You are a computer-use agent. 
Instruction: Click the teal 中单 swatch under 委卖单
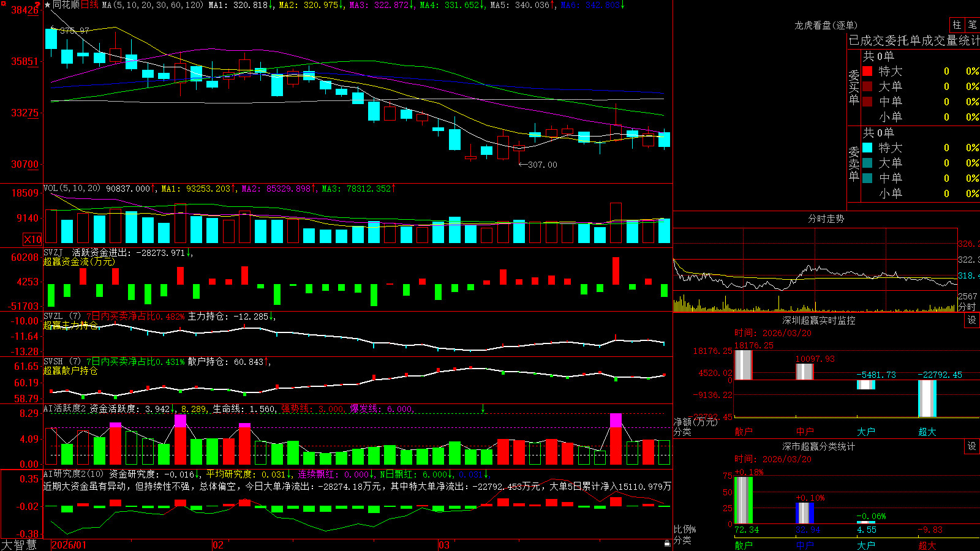pyautogui.click(x=867, y=178)
